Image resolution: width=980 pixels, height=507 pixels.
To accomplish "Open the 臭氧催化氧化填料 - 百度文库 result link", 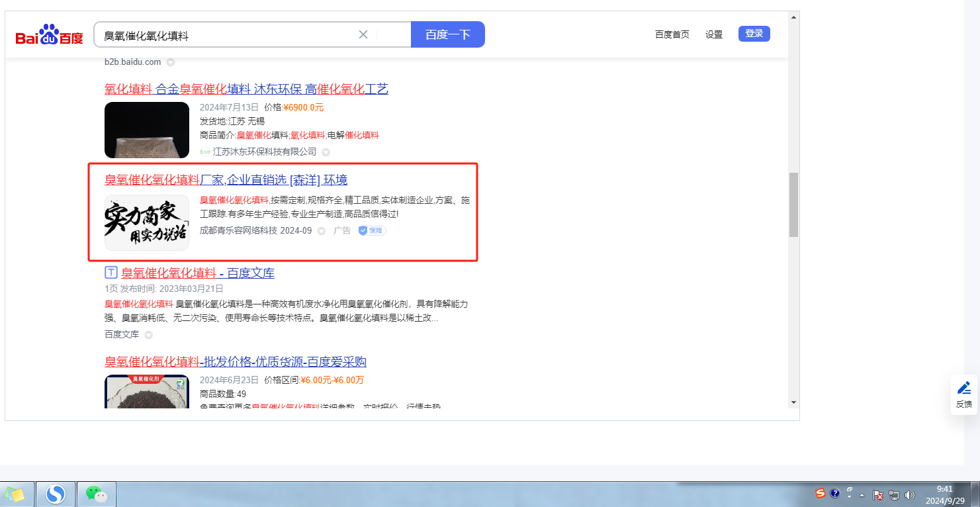I will point(197,273).
